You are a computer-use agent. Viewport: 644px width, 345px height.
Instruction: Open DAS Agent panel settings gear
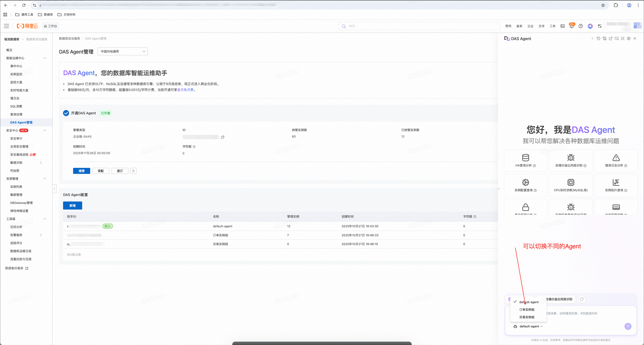(629, 38)
